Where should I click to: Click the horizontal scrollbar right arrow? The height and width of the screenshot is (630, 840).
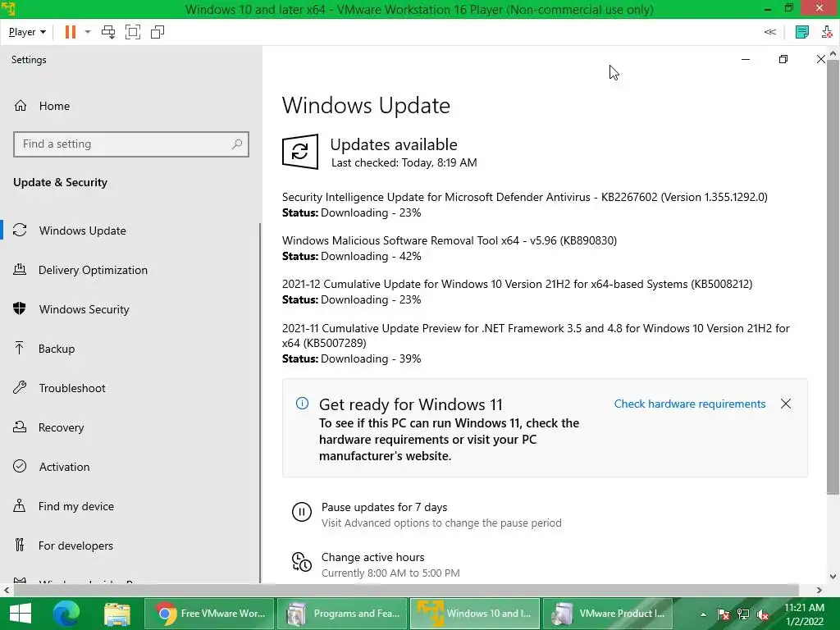[819, 591]
